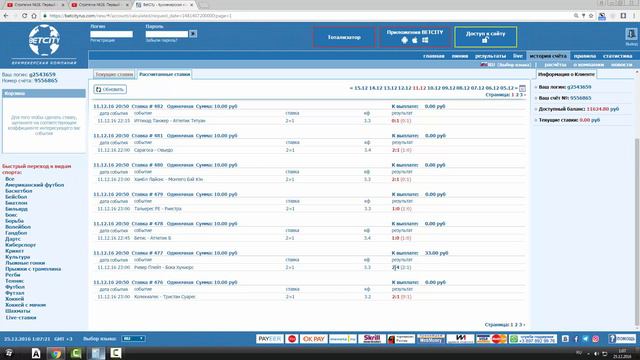The width and height of the screenshot is (640, 360).
Task: Click the MasterCard payment logo
Action: (498, 339)
